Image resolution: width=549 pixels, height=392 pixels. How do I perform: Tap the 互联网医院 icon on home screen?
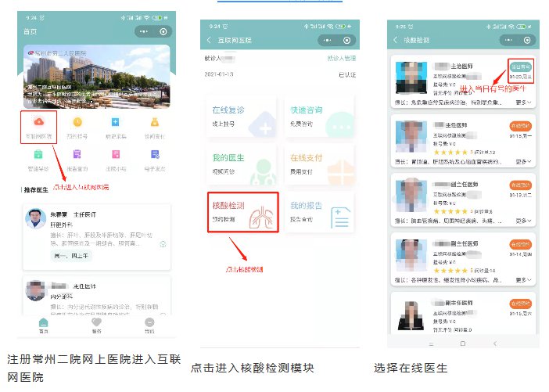click(38, 124)
